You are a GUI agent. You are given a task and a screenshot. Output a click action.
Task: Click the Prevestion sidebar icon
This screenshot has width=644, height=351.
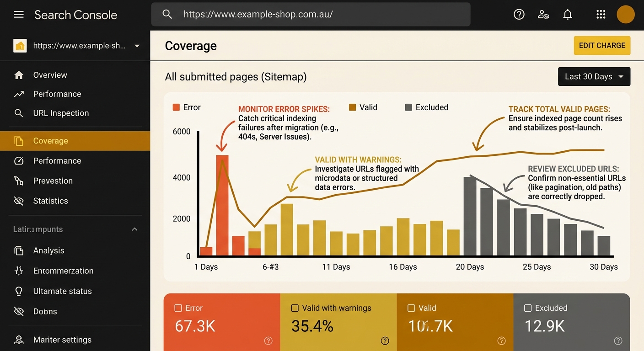pos(19,181)
